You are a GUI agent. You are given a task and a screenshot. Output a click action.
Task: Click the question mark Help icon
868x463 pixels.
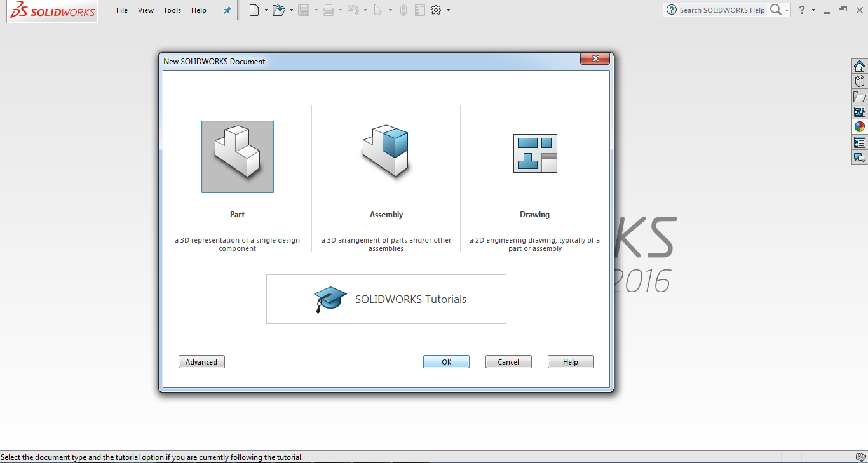pos(802,10)
